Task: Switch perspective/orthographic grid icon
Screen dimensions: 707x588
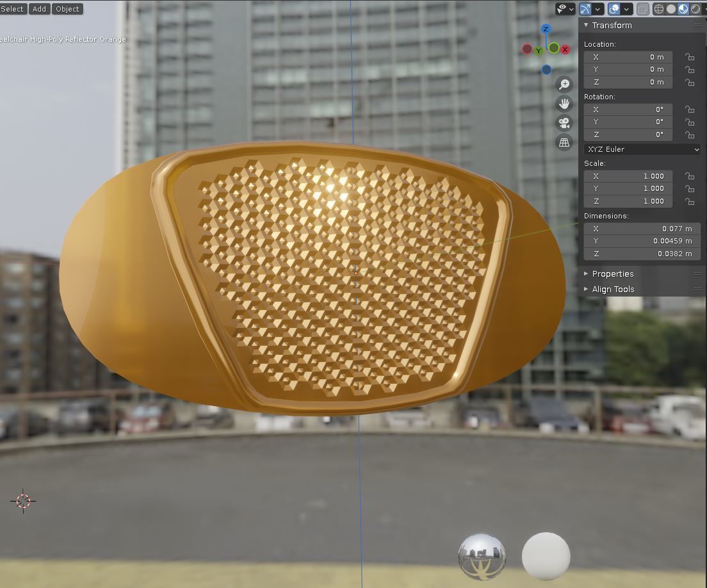Action: (564, 142)
